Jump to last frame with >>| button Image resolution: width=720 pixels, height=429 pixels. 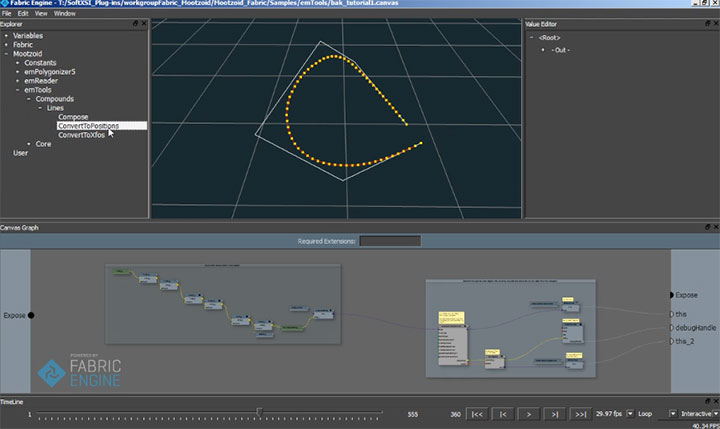[580, 414]
